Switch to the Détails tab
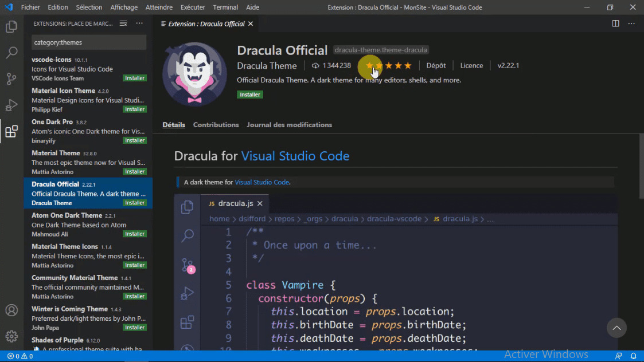644x362 pixels. pyautogui.click(x=174, y=125)
